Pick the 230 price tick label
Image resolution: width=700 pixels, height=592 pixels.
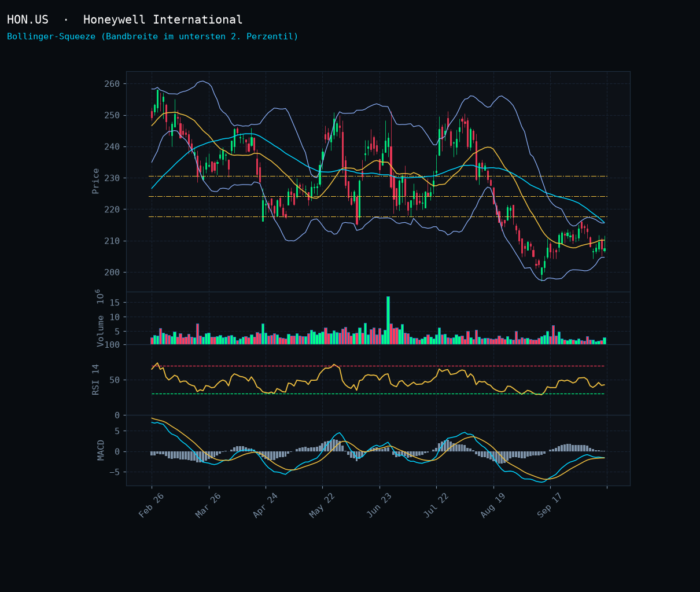[x=112, y=178]
